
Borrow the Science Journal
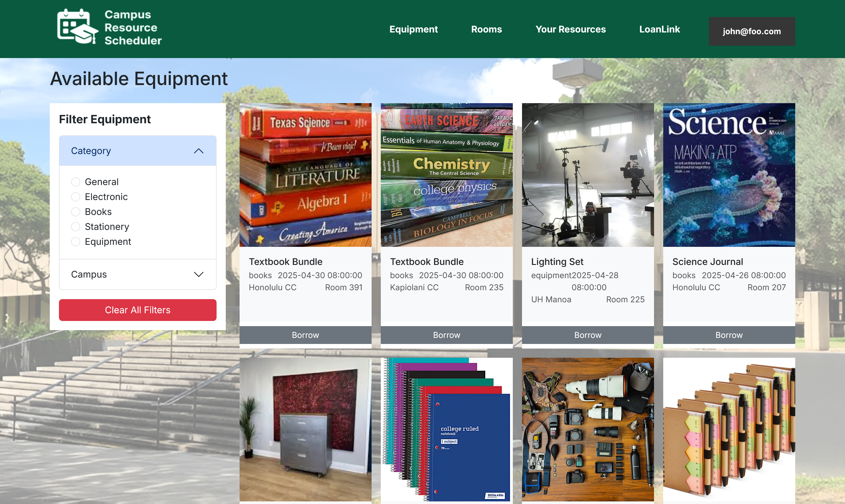click(x=729, y=335)
